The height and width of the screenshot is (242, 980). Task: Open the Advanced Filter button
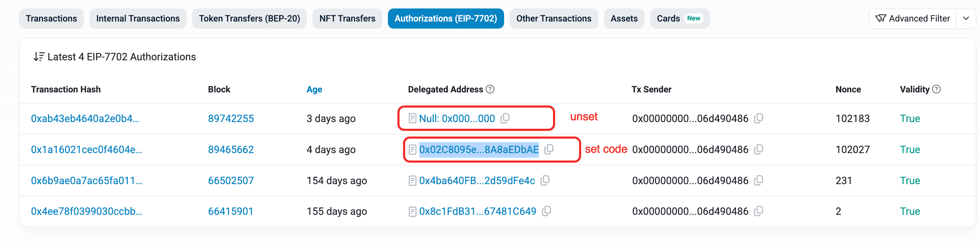[x=913, y=18]
